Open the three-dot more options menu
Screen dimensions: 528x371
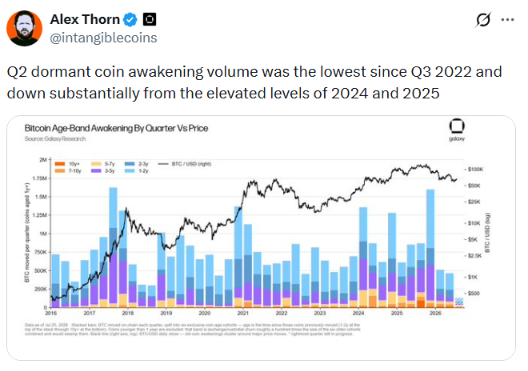(507, 20)
